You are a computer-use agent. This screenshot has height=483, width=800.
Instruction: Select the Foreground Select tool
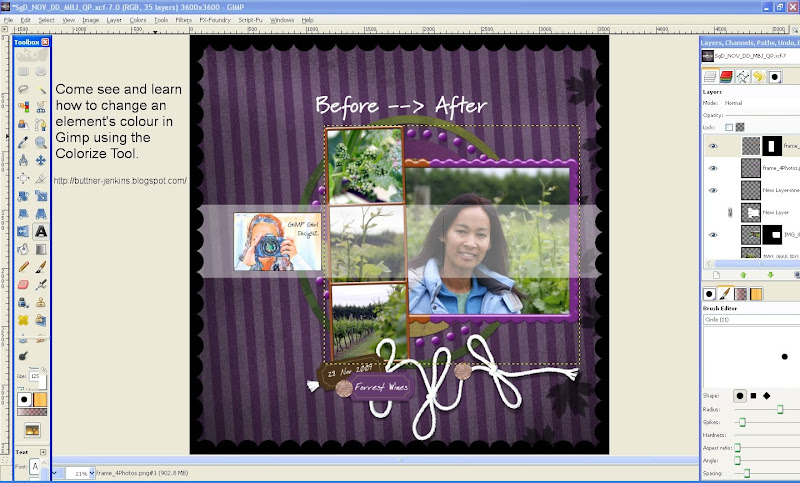click(23, 124)
